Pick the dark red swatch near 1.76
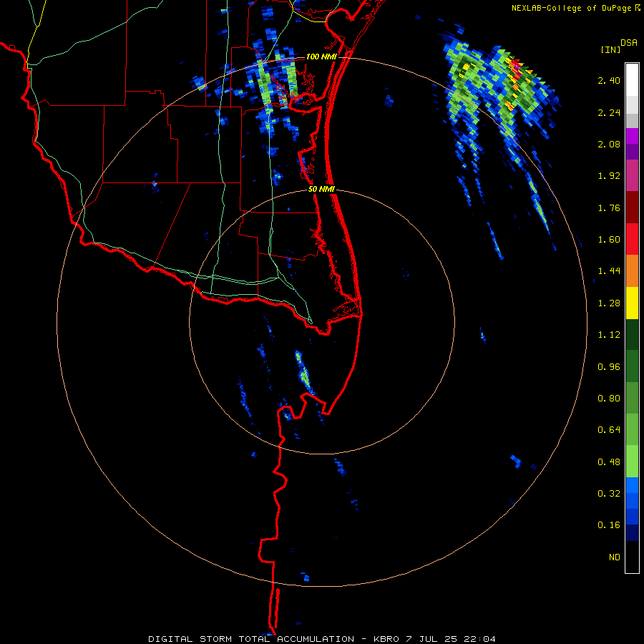The height and width of the screenshot is (644, 644). (x=632, y=208)
